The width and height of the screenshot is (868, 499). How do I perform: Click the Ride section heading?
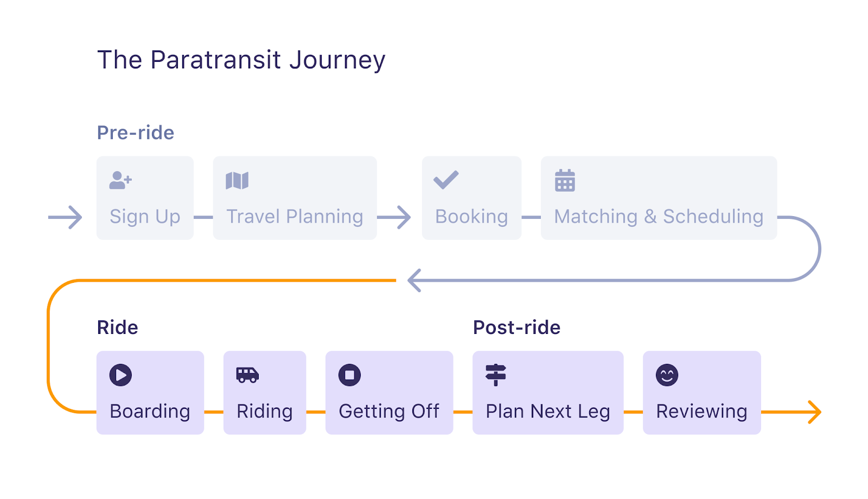[117, 327]
